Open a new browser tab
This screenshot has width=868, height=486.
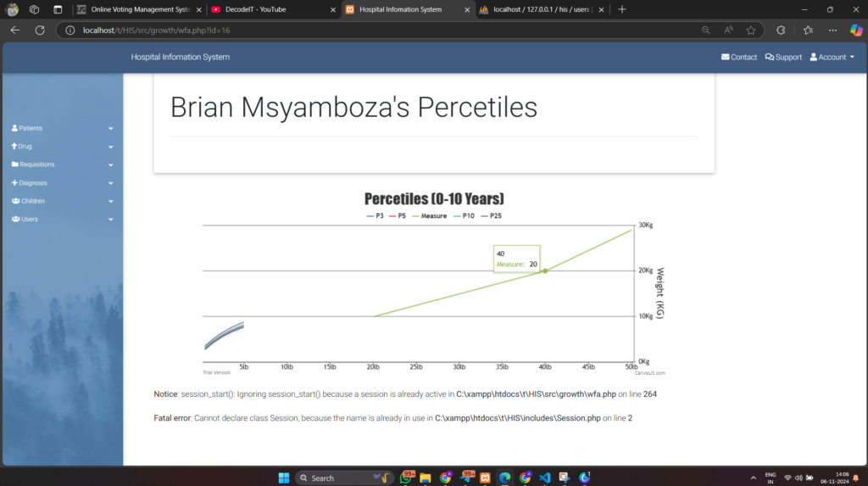click(x=621, y=9)
